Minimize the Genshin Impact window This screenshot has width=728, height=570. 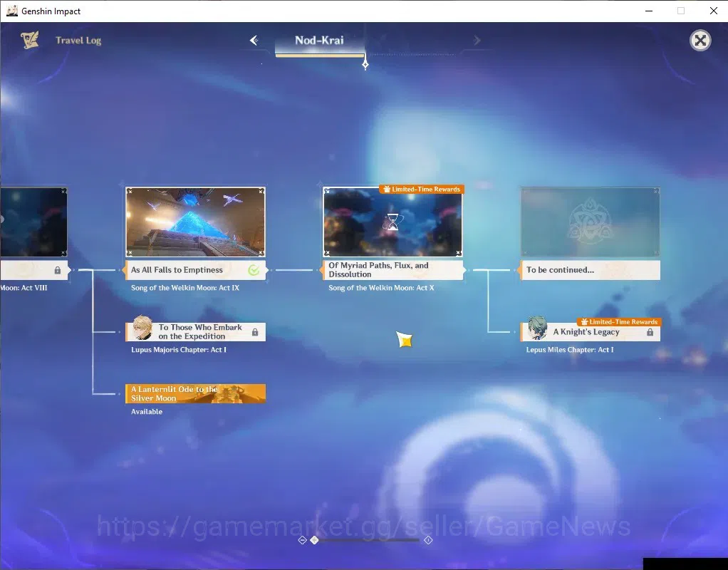click(x=649, y=11)
